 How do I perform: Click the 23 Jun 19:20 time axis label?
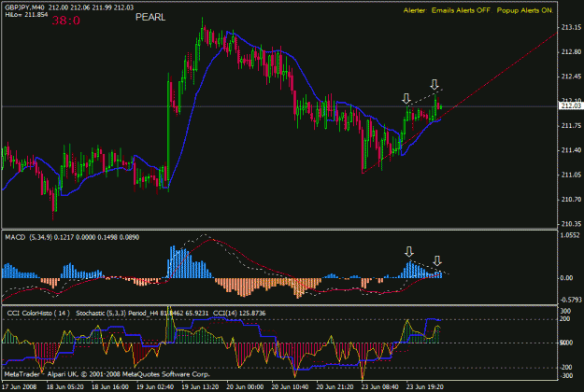pyautogui.click(x=425, y=386)
